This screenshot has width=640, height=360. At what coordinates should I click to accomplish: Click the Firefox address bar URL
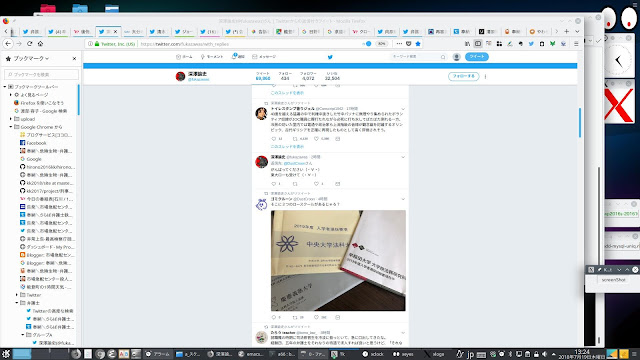pos(184,44)
